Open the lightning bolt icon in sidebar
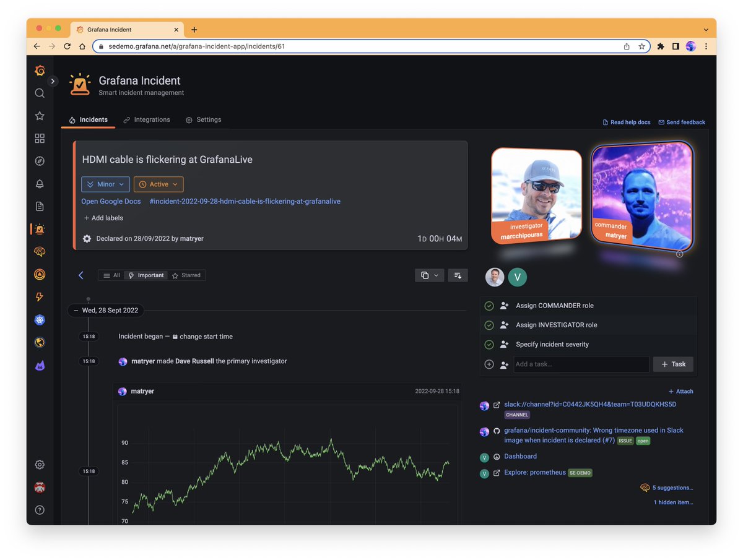The width and height of the screenshot is (743, 560). pos(40,297)
